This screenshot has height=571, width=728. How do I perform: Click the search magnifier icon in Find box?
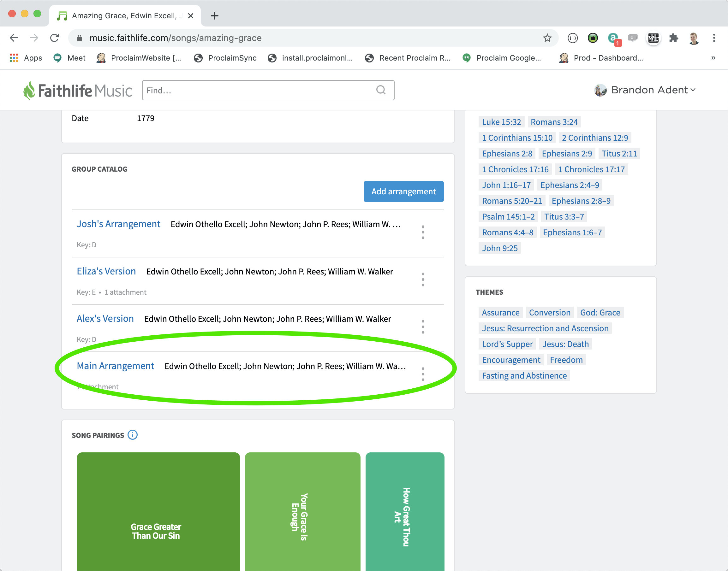(381, 90)
